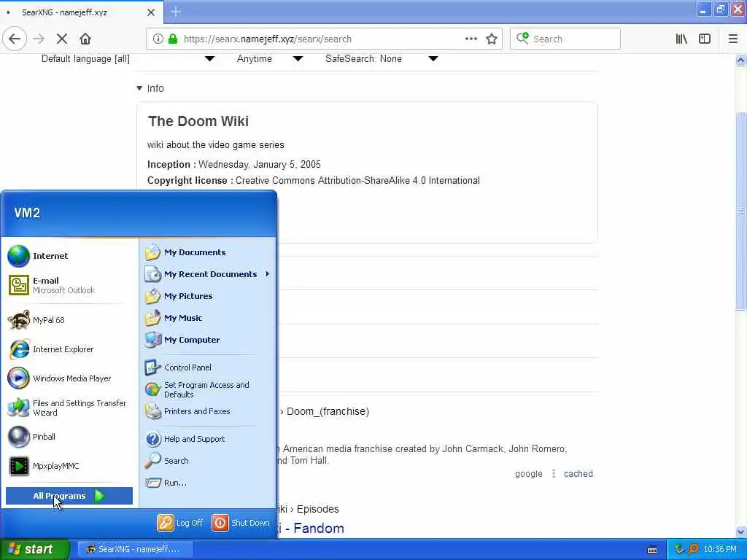Click the magnifier tray icon
Viewport: 747px width, 560px height.
693,550
